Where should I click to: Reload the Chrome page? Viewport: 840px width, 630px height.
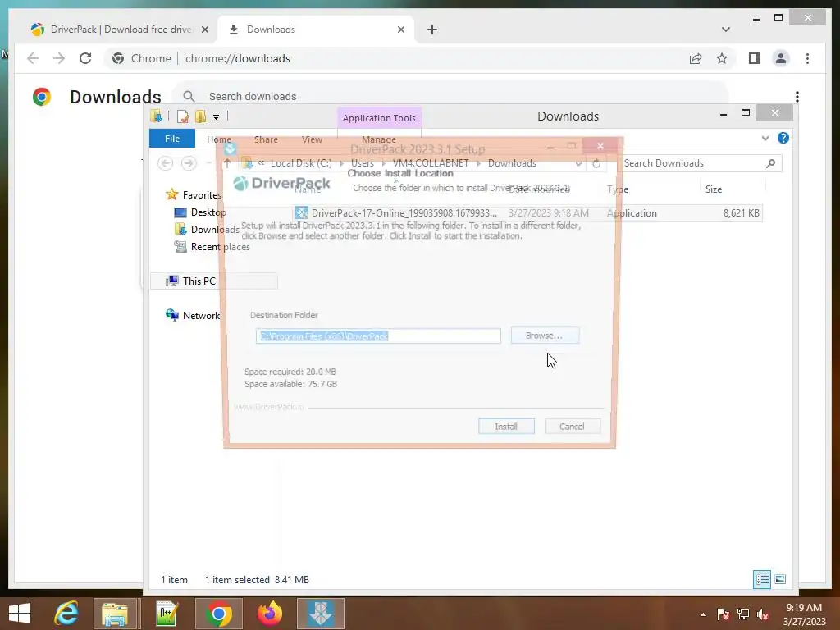click(x=85, y=58)
